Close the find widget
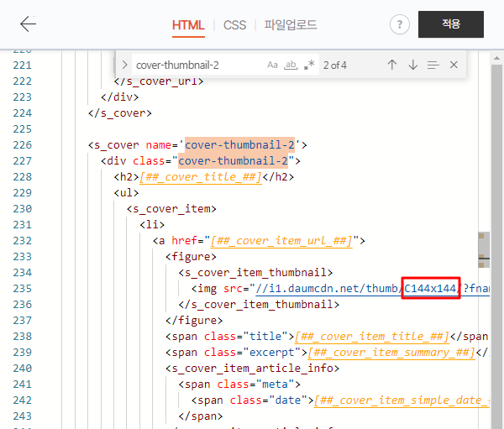 tap(454, 65)
